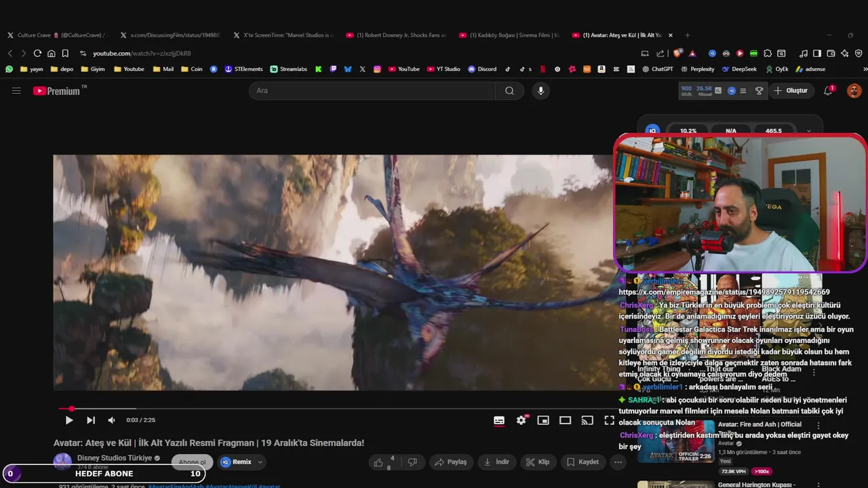The image size is (868, 488).
Task: Open player settings gear
Action: pyautogui.click(x=521, y=420)
